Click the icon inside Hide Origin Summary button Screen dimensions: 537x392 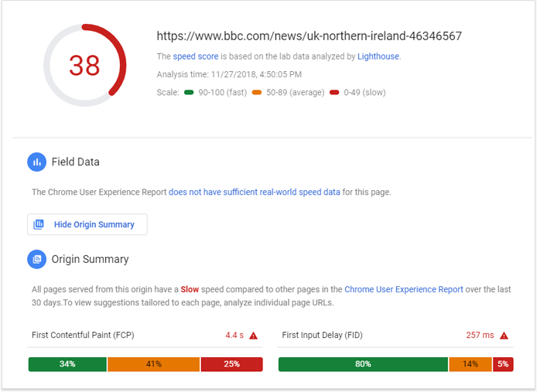39,224
